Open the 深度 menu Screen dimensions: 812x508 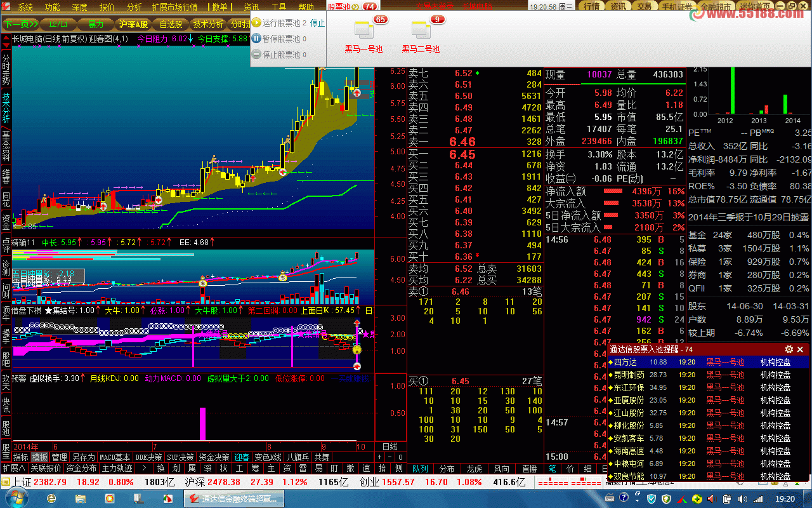80,7
